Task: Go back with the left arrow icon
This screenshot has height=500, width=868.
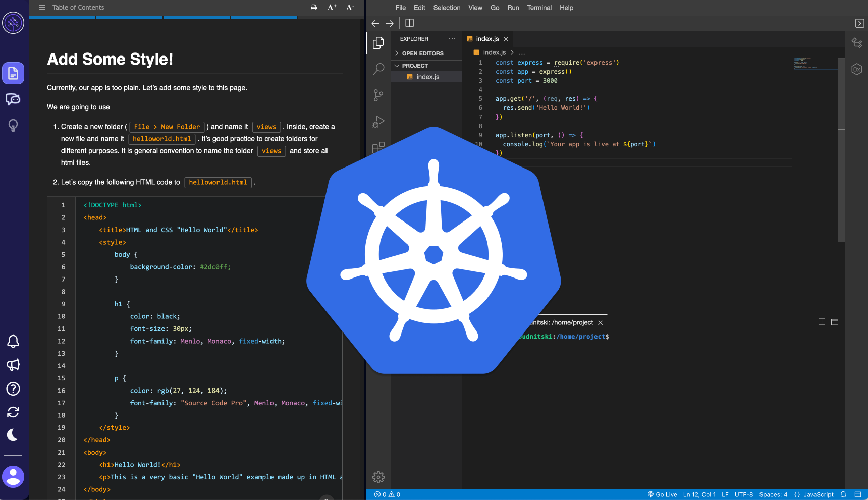Action: 375,23
